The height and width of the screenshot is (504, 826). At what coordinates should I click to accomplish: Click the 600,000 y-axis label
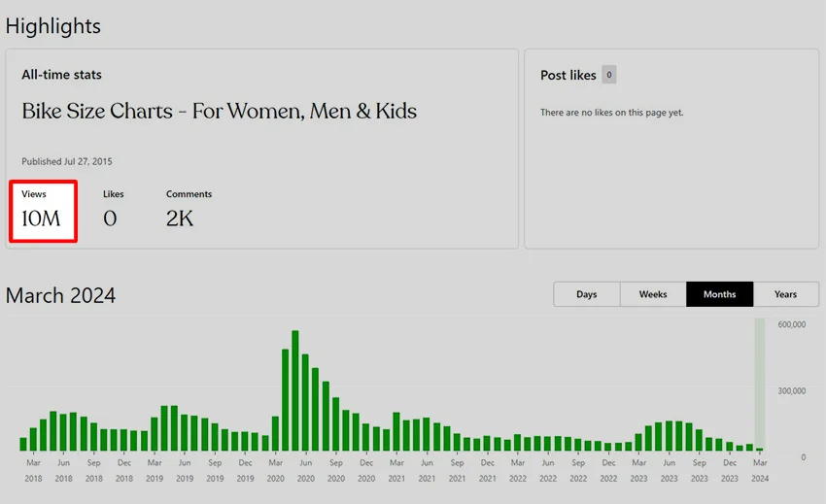coord(792,325)
